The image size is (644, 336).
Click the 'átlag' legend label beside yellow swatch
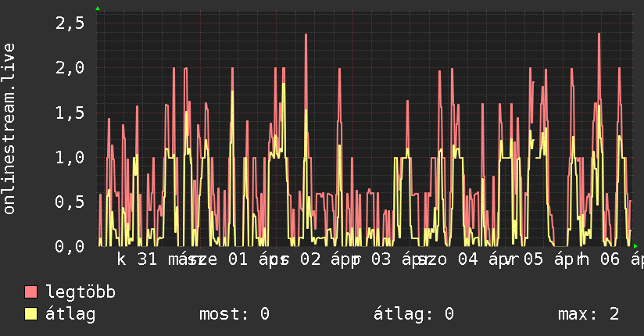point(70,314)
